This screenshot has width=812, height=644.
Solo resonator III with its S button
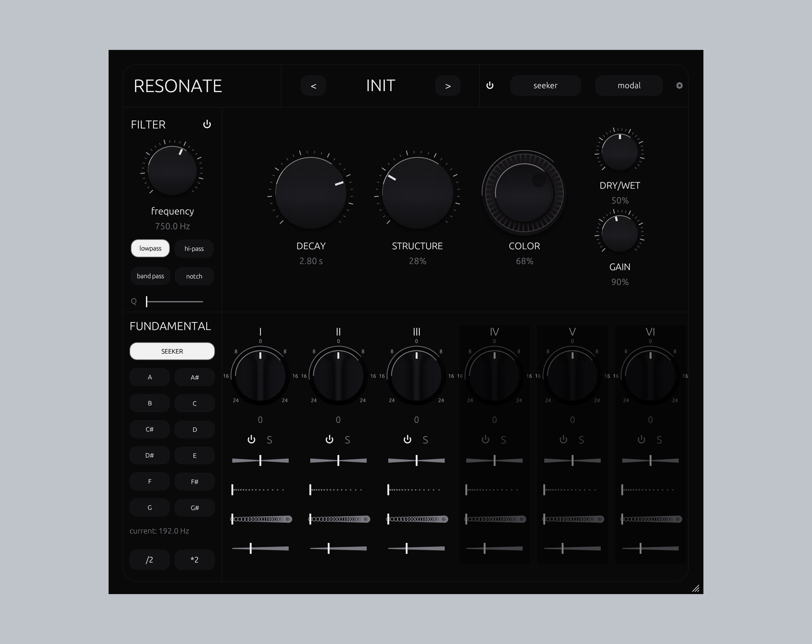[425, 440]
